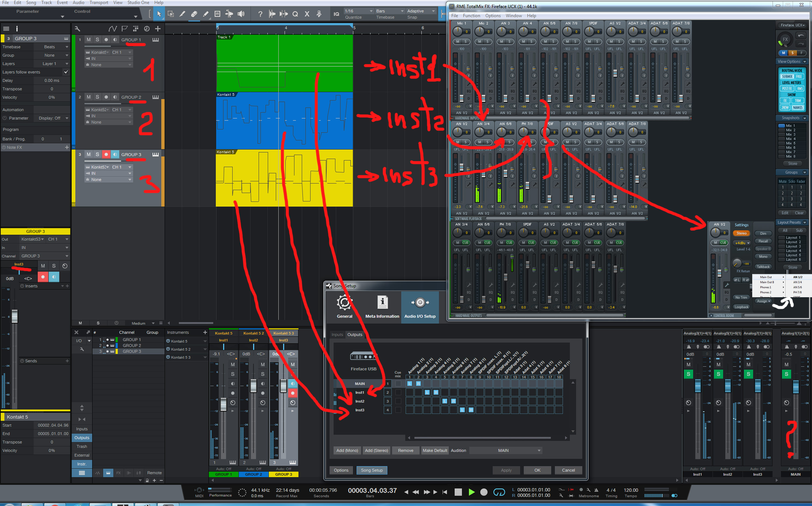Select the Eraser tool in toolbar
The height and width of the screenshot is (506, 812).
(x=194, y=14)
